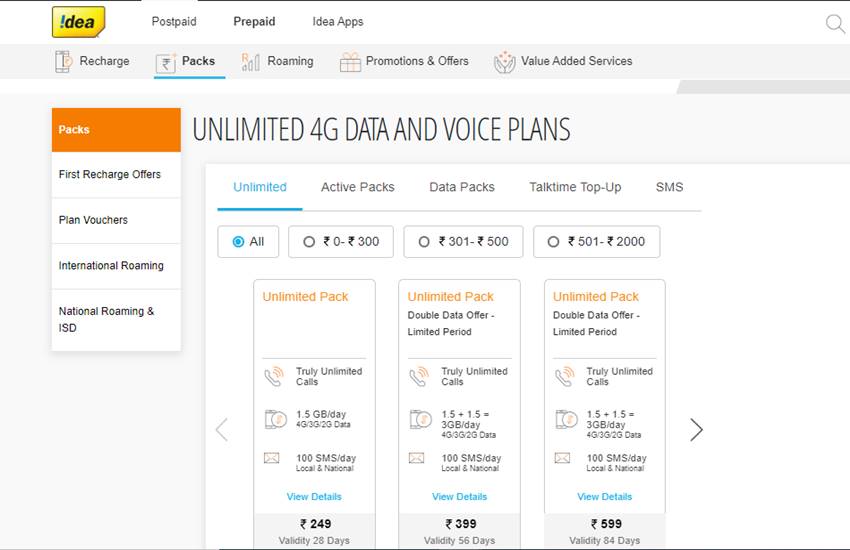850x550 pixels.
Task: Open the SMS tab
Action: tap(669, 187)
